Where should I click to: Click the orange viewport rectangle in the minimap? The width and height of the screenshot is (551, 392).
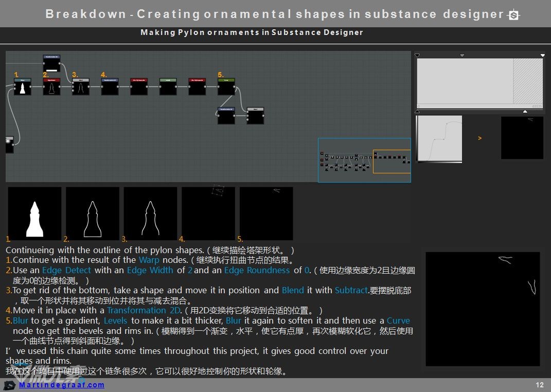[392, 162]
